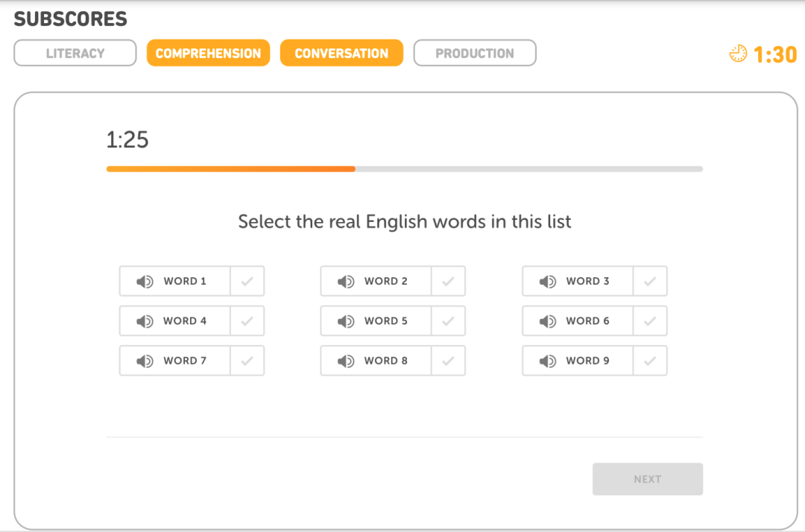Toggle the checkmark for Word 7
Image resolution: width=805 pixels, height=532 pixels.
[x=247, y=361]
